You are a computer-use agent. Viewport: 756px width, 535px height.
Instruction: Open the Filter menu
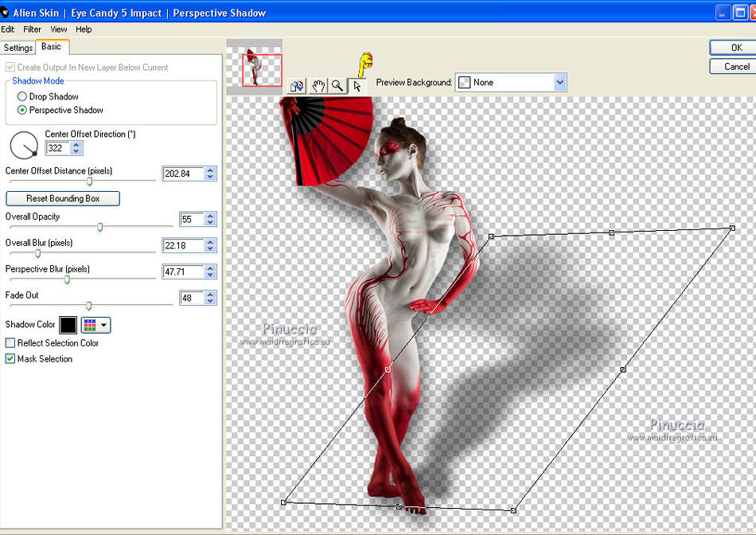(x=33, y=29)
